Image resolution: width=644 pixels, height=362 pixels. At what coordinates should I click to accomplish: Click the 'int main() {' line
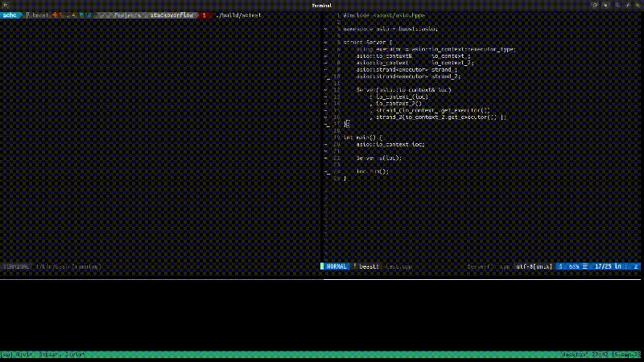(x=363, y=138)
